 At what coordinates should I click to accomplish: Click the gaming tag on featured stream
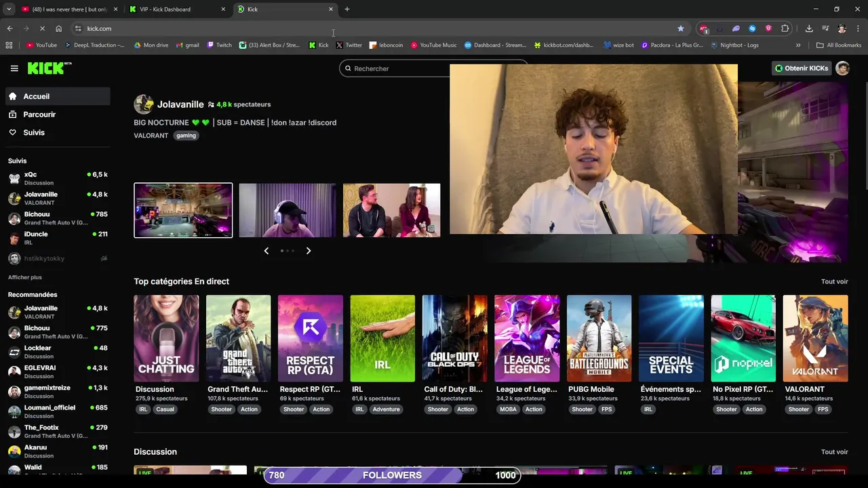tap(186, 136)
